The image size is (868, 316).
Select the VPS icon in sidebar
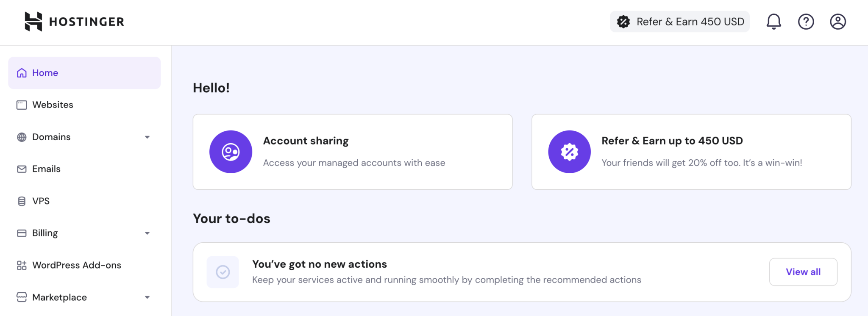click(22, 201)
